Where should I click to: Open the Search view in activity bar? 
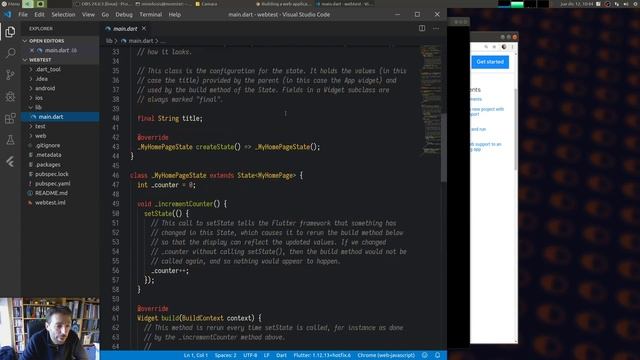coord(10,53)
